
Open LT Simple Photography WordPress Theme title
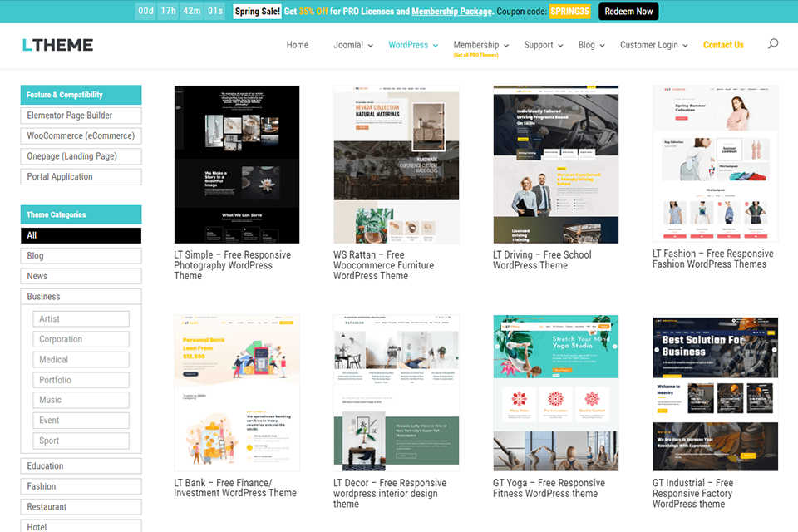click(233, 265)
